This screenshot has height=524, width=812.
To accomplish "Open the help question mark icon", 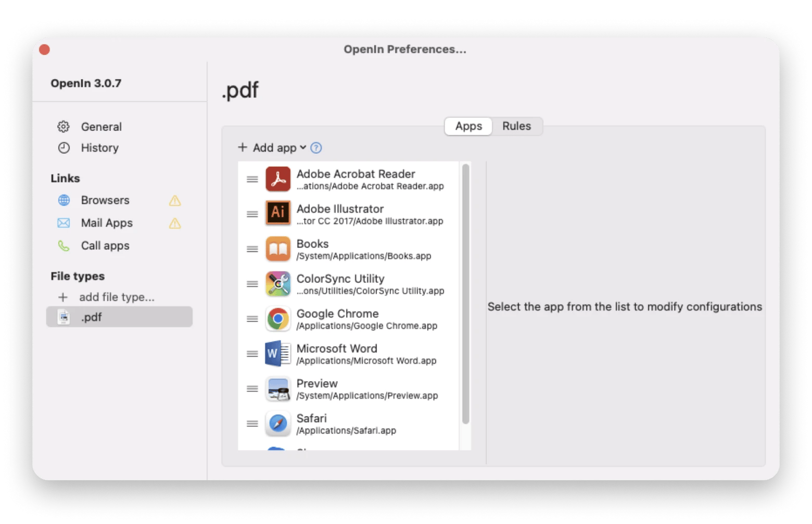I will tap(316, 148).
